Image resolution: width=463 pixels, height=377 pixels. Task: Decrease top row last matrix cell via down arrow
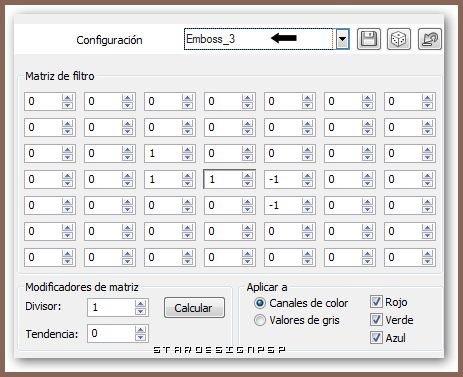point(427,105)
